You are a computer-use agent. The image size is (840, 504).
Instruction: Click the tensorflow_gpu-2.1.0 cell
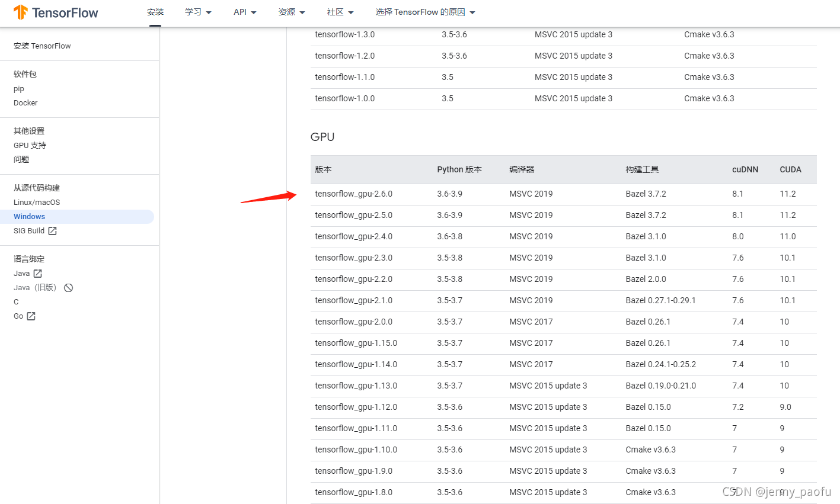coord(354,300)
